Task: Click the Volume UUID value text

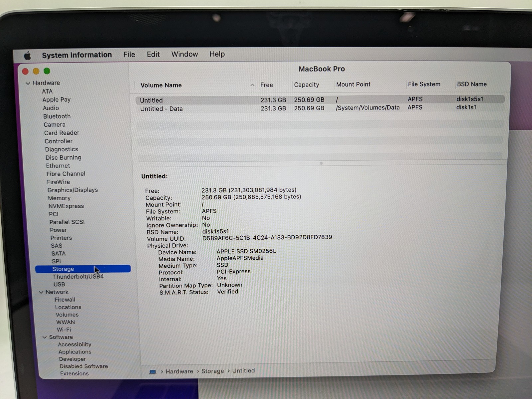Action: click(x=267, y=237)
